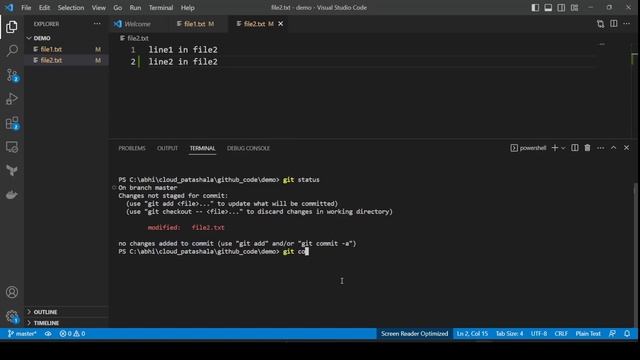This screenshot has width=640, height=360.
Task: Close the file2.txt tab
Action: coord(281,24)
